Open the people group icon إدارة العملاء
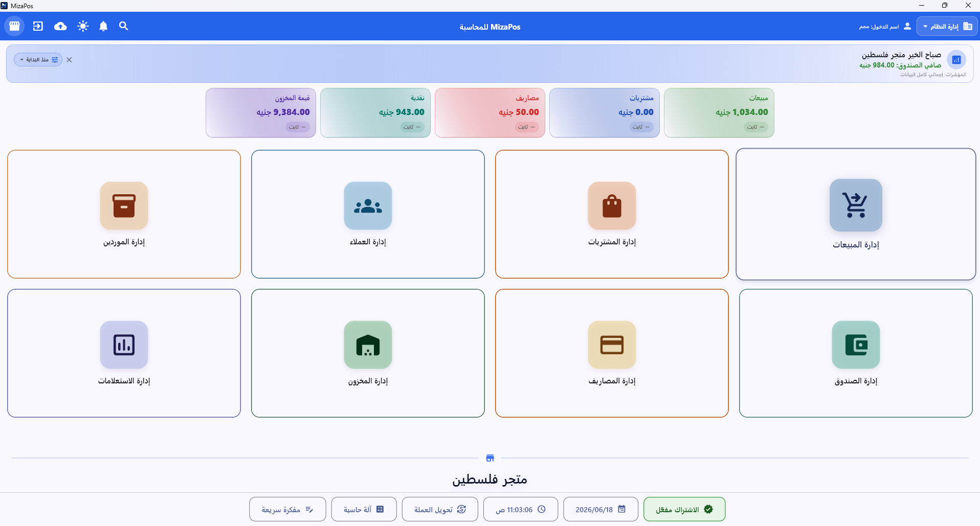This screenshot has height=526, width=980. (x=368, y=205)
